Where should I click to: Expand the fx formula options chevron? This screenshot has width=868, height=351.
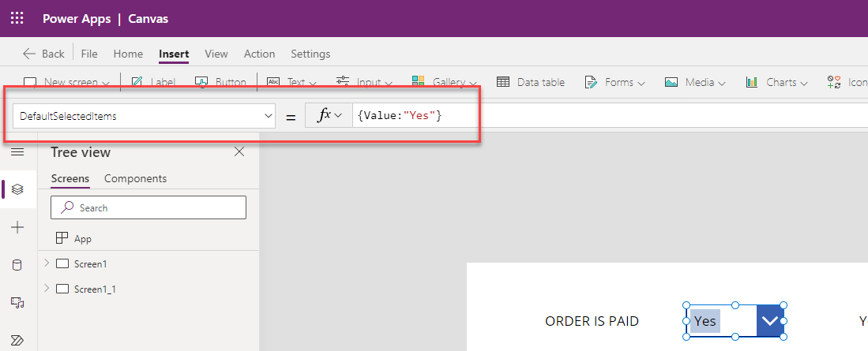click(x=338, y=115)
